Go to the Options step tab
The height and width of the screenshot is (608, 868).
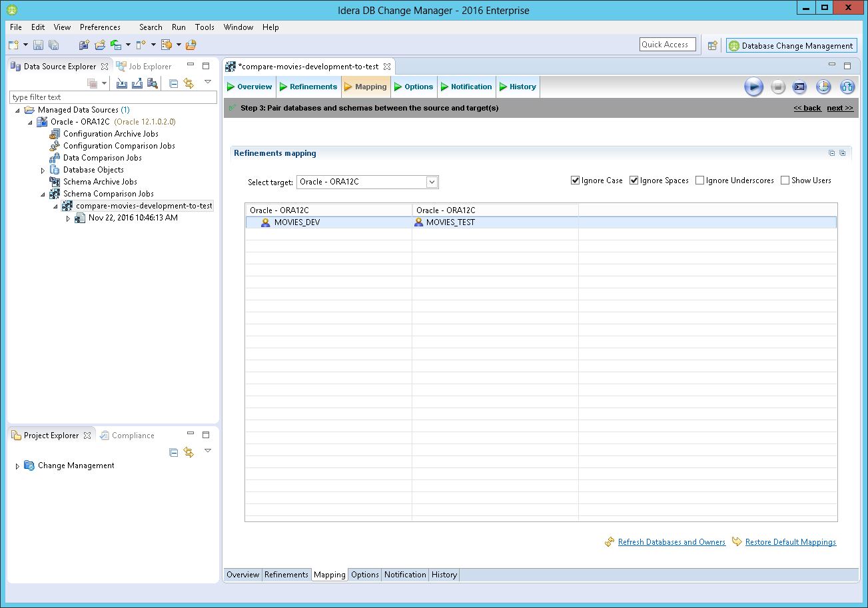[x=413, y=87]
